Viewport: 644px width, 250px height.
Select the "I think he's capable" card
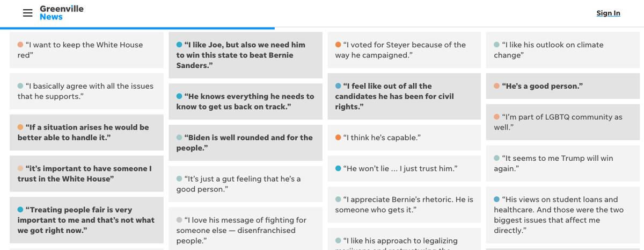coord(404,138)
